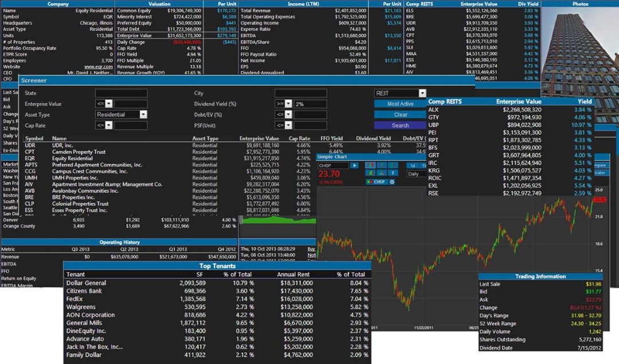Set the chart range with the 1d button
This screenshot has height=364, width=619.
(413, 166)
